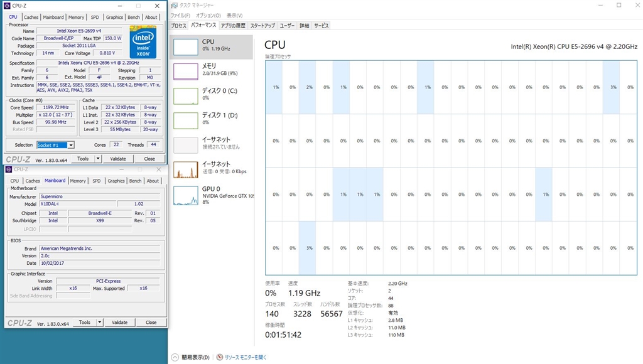Select GPU 0 NVIDIA GeForce entry
The height and width of the screenshot is (364, 643).
pos(211,195)
